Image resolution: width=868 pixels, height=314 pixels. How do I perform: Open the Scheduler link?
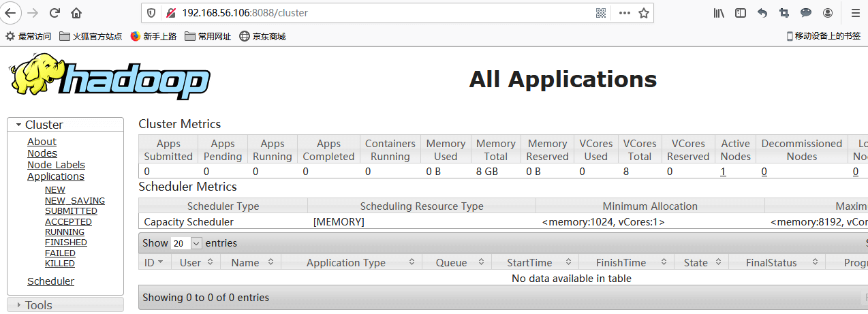coord(50,281)
